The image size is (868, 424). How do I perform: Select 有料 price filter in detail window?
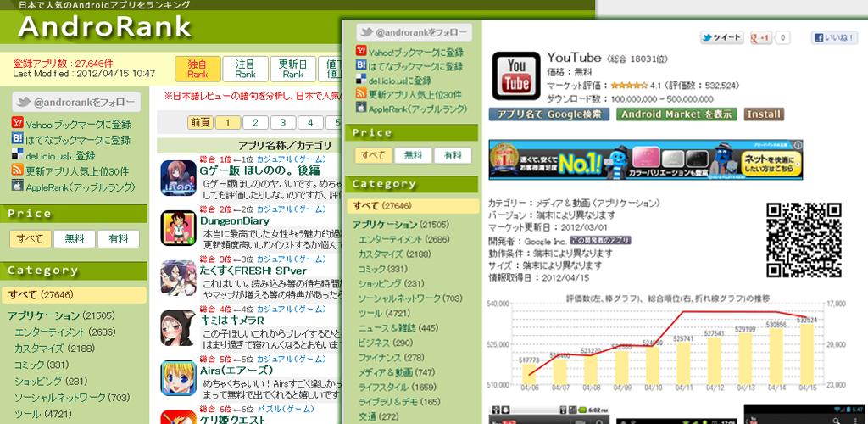click(x=453, y=155)
